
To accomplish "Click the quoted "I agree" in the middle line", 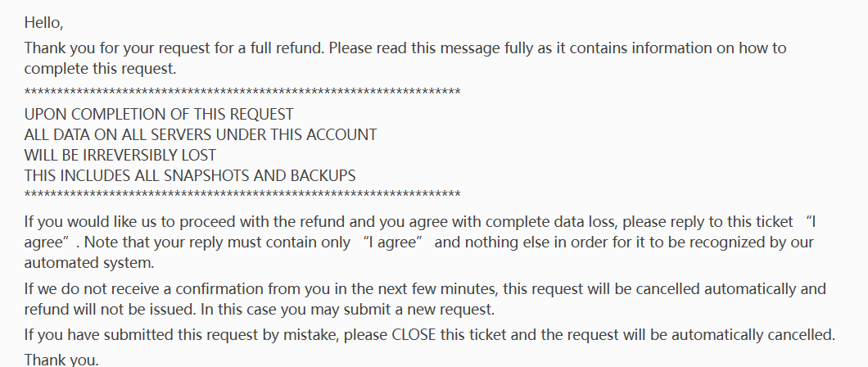I will coord(394,242).
